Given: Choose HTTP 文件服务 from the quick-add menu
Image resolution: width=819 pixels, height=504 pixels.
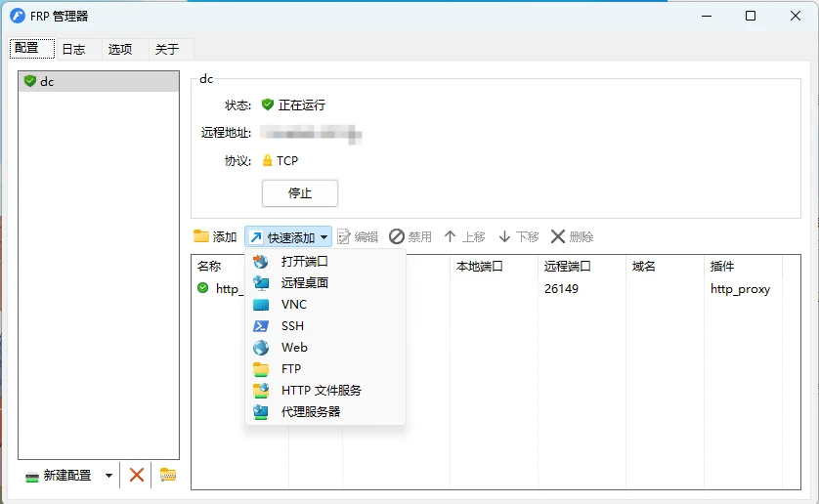Looking at the screenshot, I should [325, 390].
